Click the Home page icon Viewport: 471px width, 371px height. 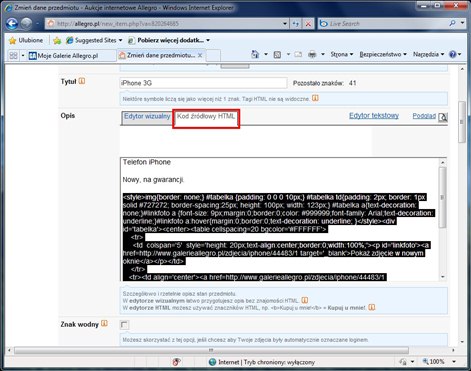click(x=255, y=54)
